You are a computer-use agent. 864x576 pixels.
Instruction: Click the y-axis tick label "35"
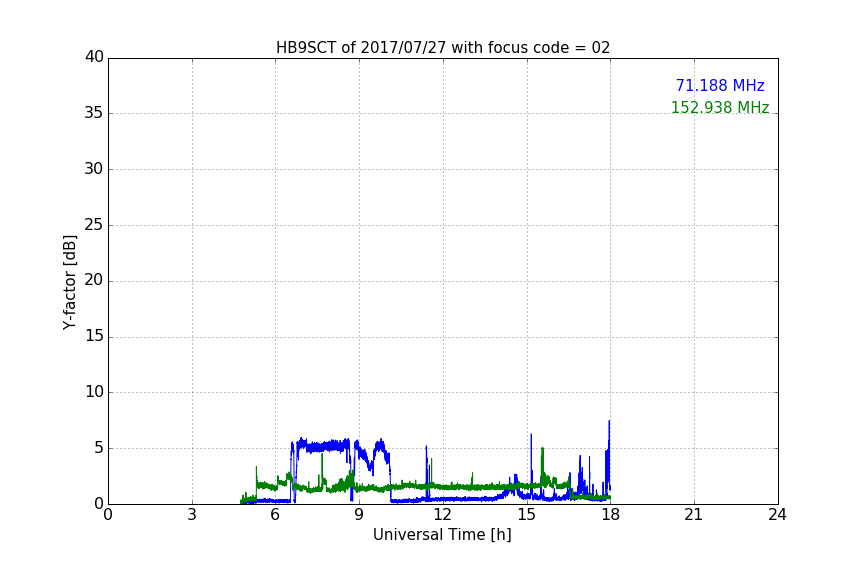(x=94, y=113)
